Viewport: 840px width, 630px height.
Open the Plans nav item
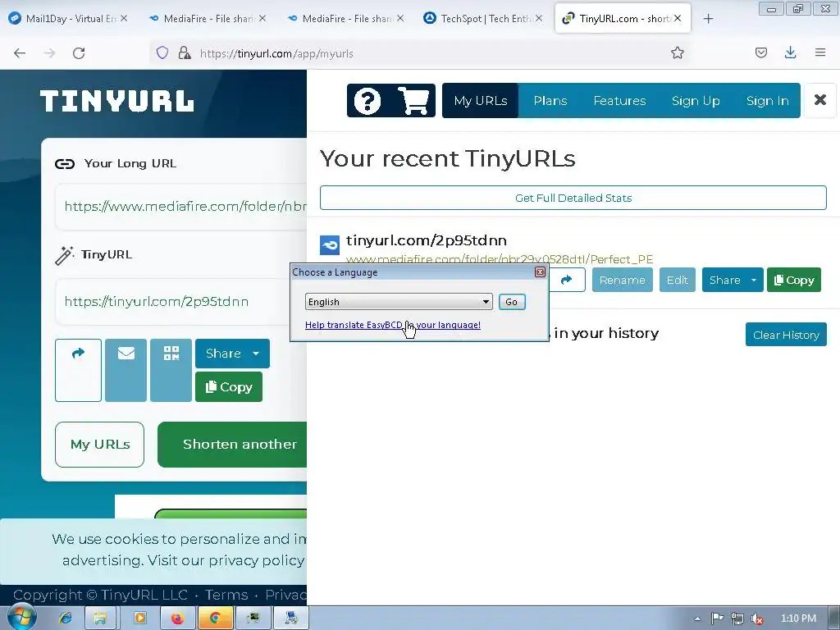click(x=550, y=101)
